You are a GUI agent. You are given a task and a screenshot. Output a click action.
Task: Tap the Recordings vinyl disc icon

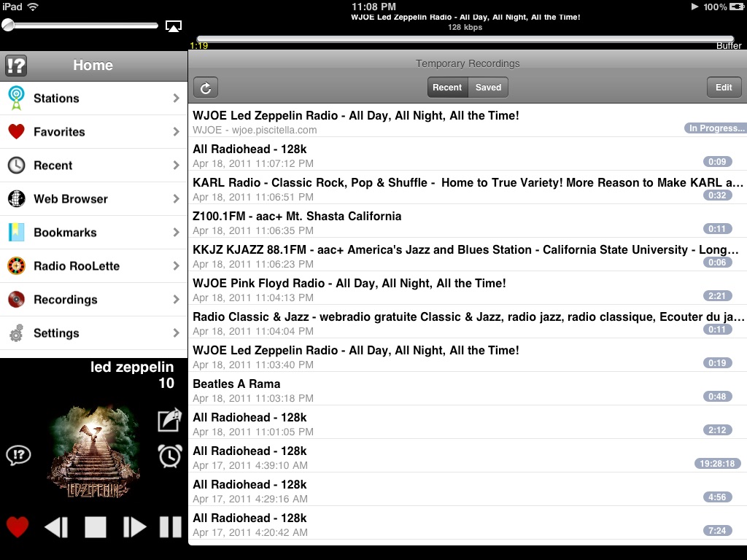tap(16, 300)
